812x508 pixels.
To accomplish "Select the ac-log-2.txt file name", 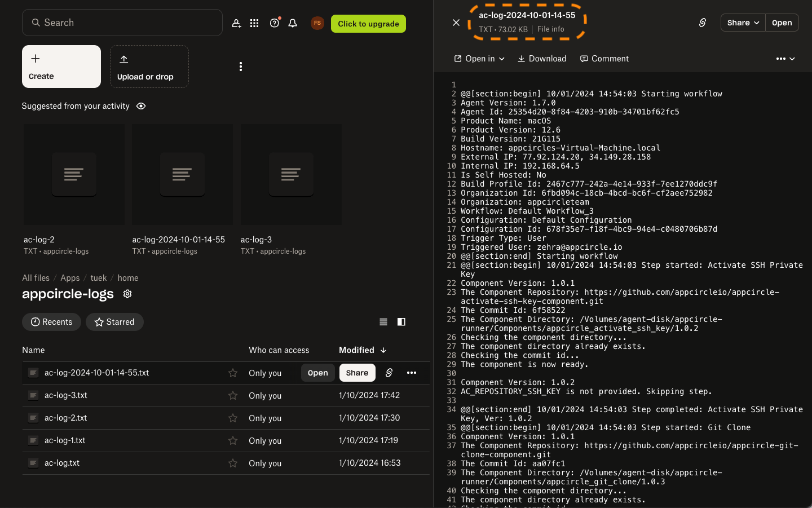I will 66,418.
